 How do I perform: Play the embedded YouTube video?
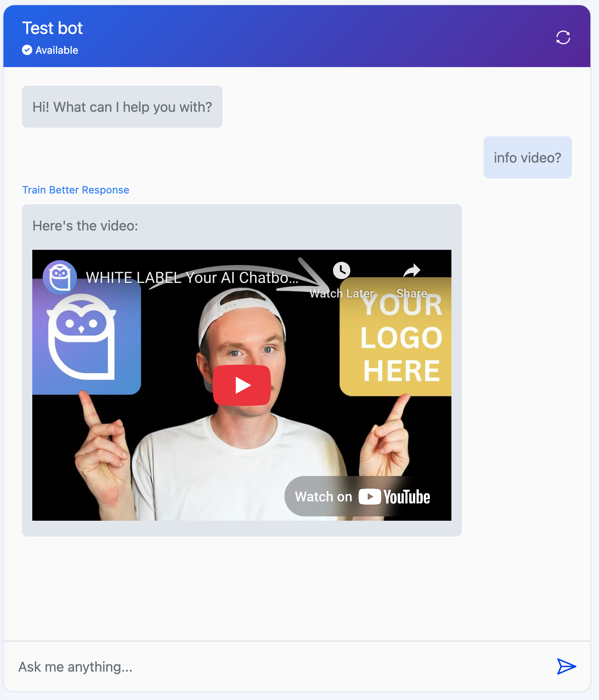(x=242, y=385)
